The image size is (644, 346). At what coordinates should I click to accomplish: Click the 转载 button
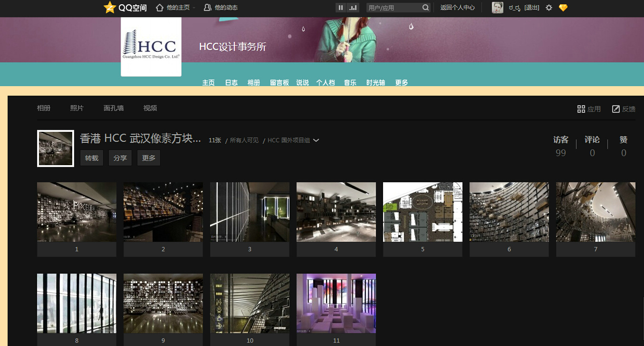coord(92,158)
